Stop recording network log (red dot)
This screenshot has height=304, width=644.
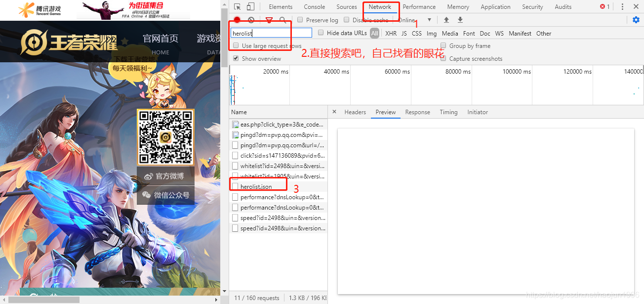tap(237, 20)
